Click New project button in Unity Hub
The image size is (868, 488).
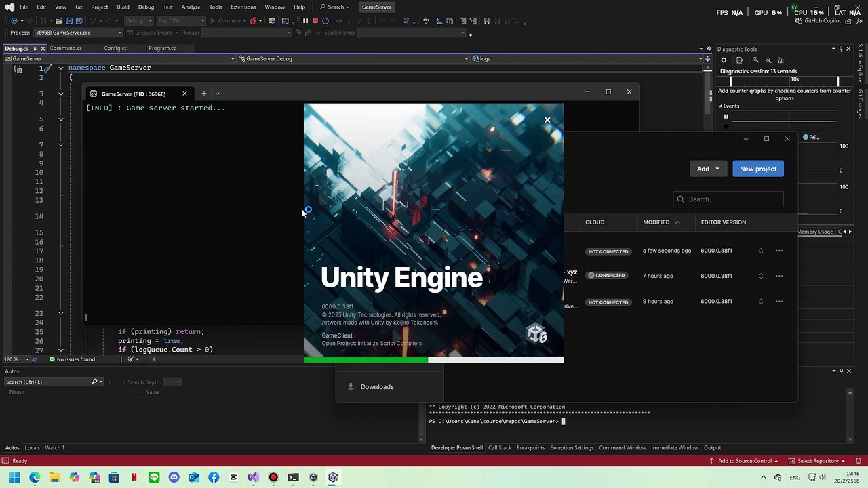click(758, 169)
